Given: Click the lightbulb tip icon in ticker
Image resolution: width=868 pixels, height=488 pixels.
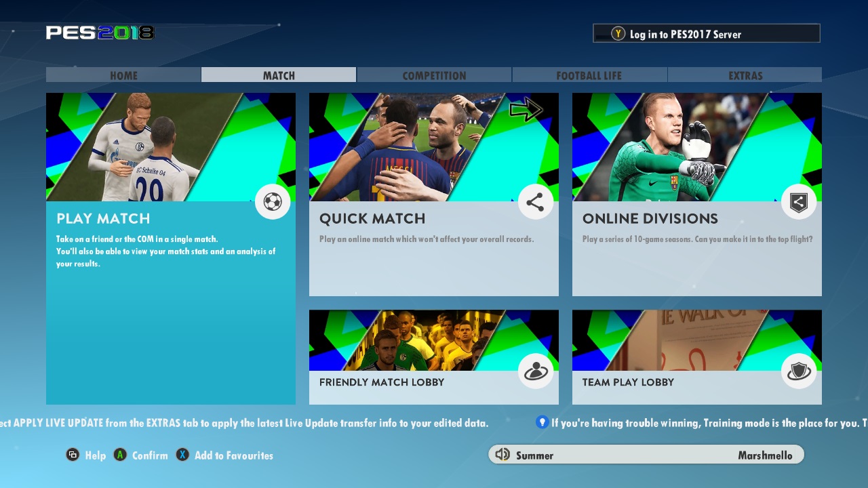Looking at the screenshot, I should (x=542, y=422).
